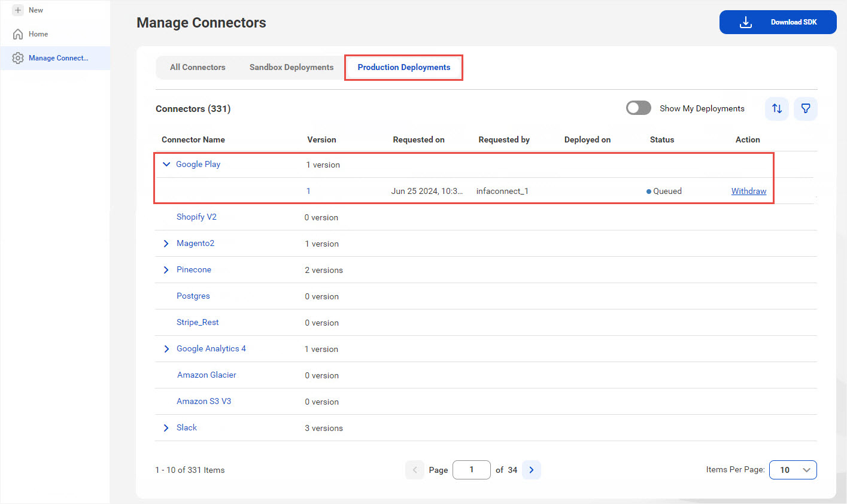Click the Queued status text

click(x=667, y=191)
